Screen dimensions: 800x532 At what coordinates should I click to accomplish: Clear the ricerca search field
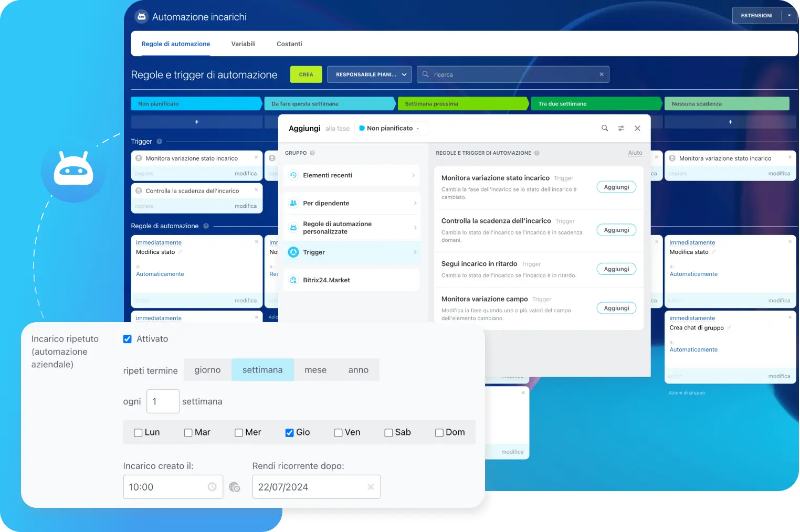[602, 75]
